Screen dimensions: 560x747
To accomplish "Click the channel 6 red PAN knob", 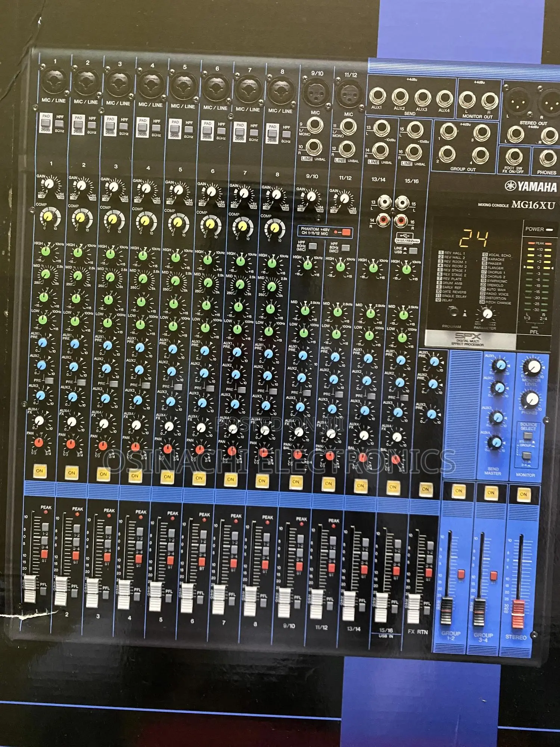I will [200, 450].
